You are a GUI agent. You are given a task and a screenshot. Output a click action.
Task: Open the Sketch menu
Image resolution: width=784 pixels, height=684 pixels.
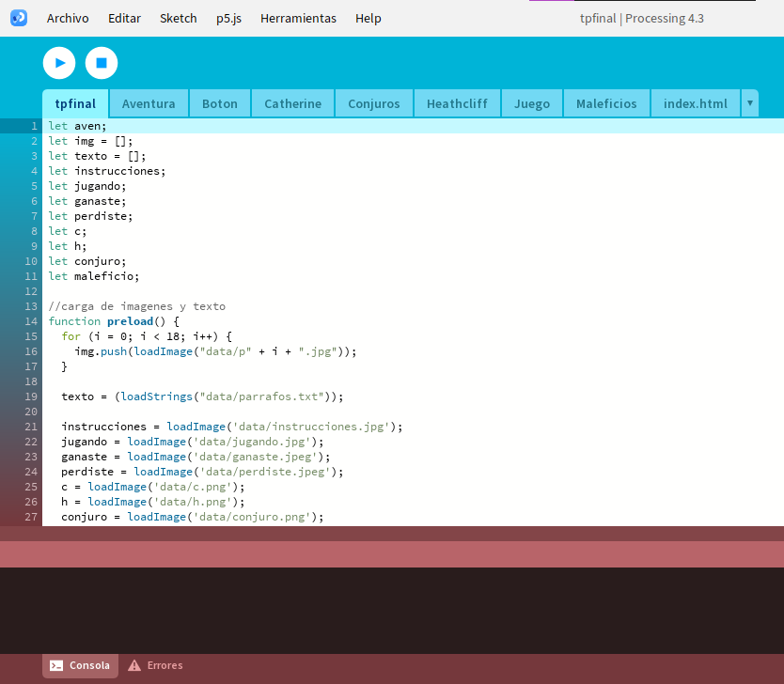tap(179, 19)
